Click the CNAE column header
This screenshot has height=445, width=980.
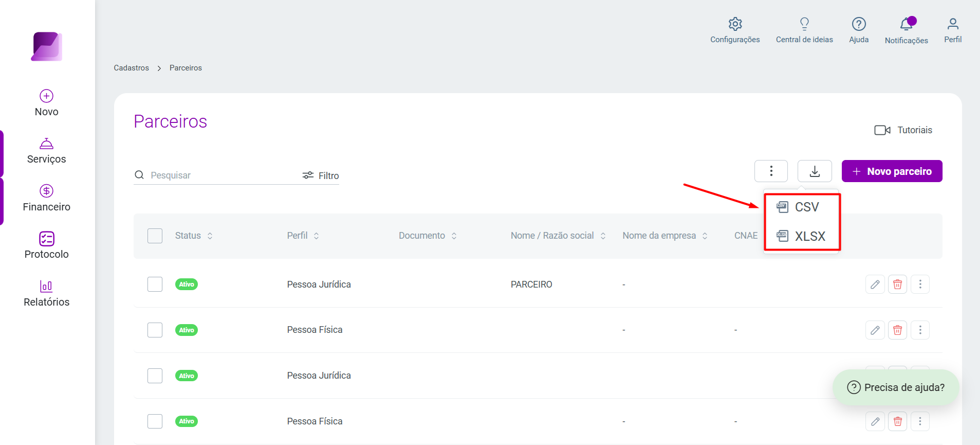coord(746,236)
